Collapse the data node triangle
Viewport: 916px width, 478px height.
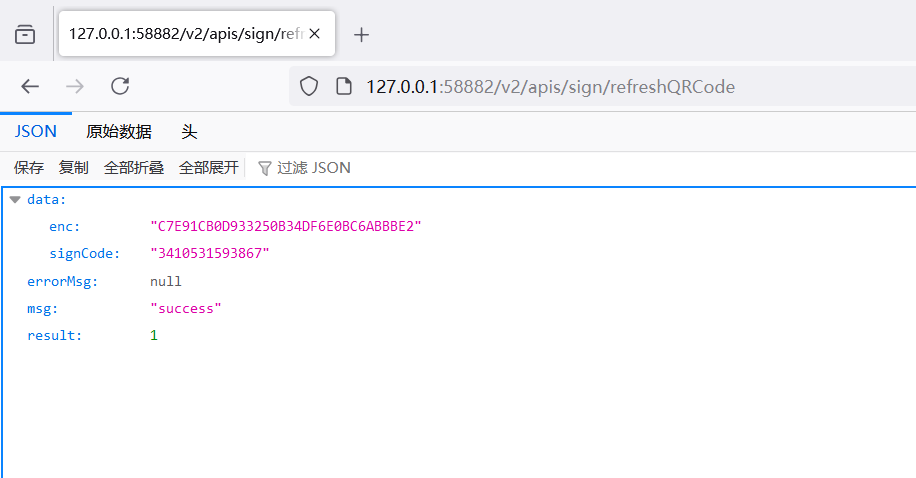(14, 200)
